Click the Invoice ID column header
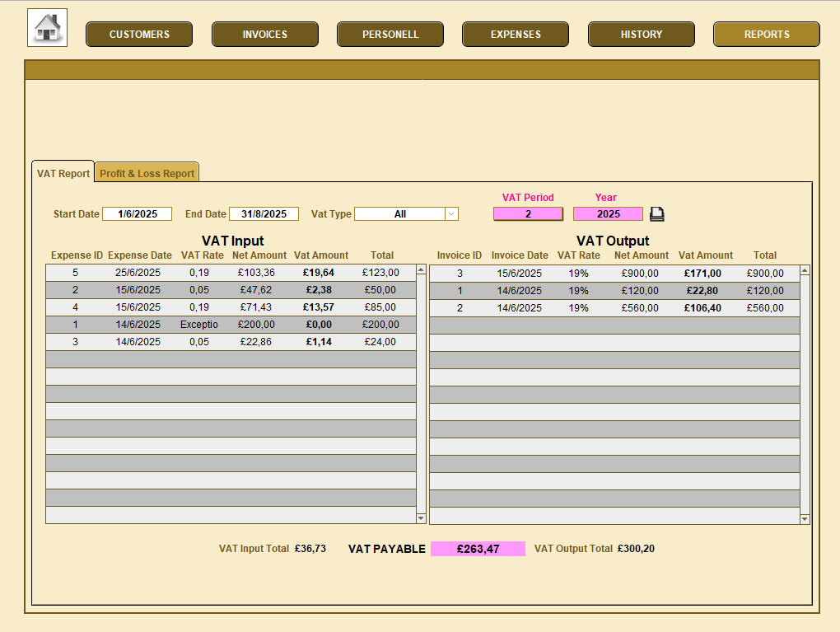This screenshot has height=632, width=840. pyautogui.click(x=459, y=255)
